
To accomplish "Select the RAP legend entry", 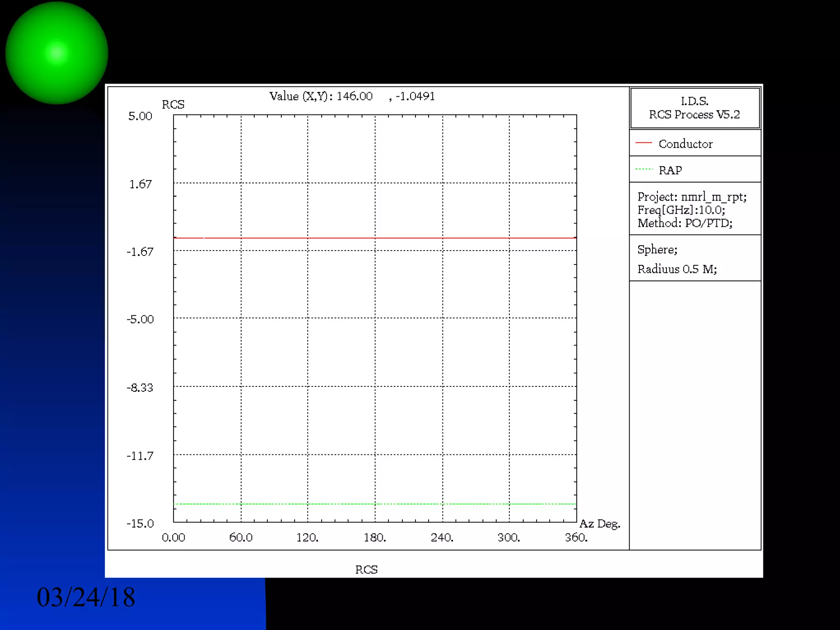I will (x=670, y=170).
